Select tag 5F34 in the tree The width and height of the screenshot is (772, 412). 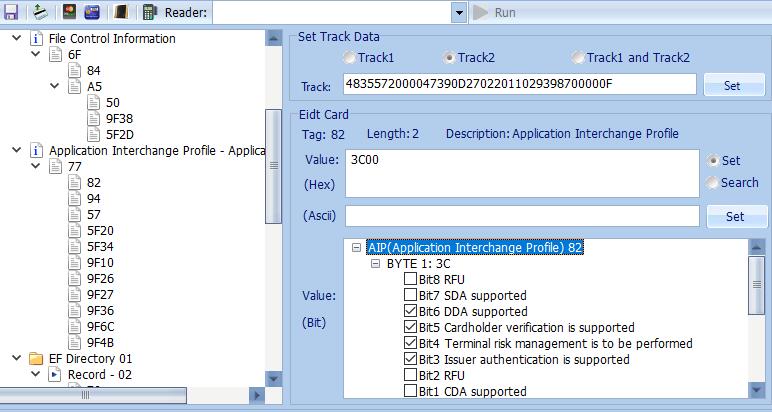100,247
